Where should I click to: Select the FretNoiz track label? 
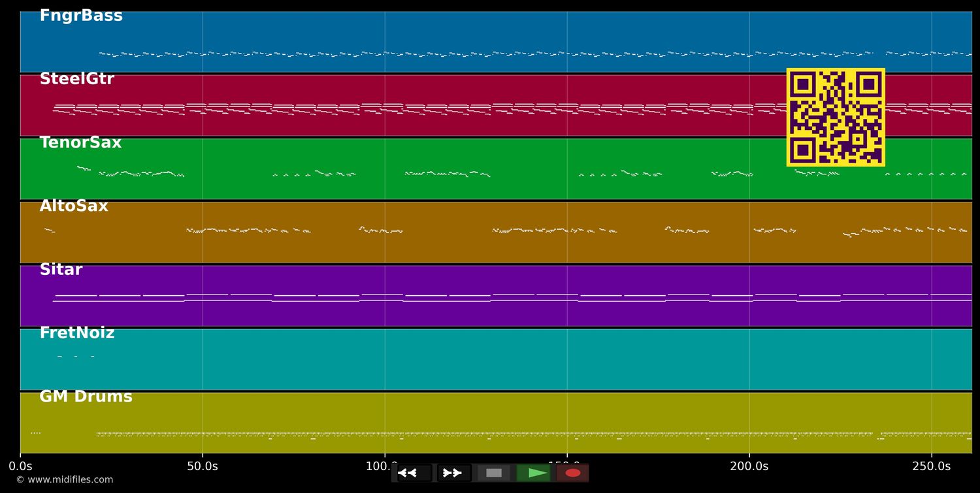click(77, 333)
